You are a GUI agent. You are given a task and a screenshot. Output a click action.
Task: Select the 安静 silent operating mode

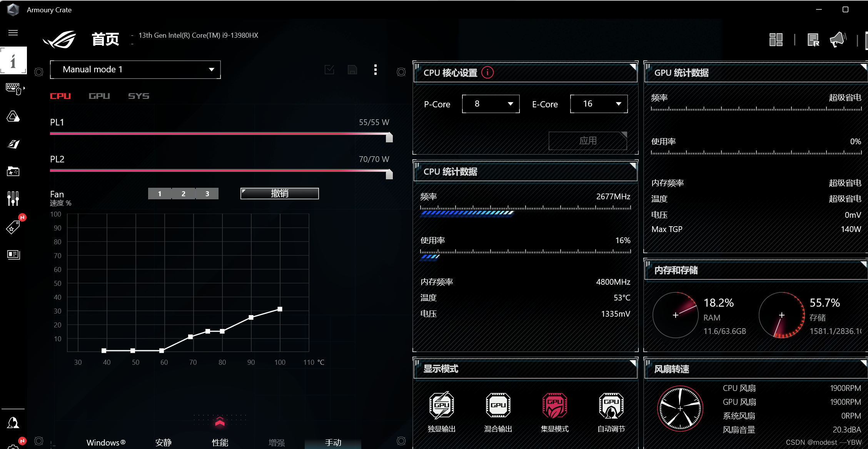tap(163, 442)
